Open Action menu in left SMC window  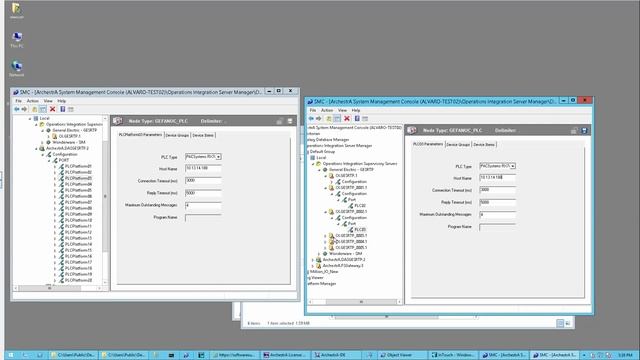[33, 101]
